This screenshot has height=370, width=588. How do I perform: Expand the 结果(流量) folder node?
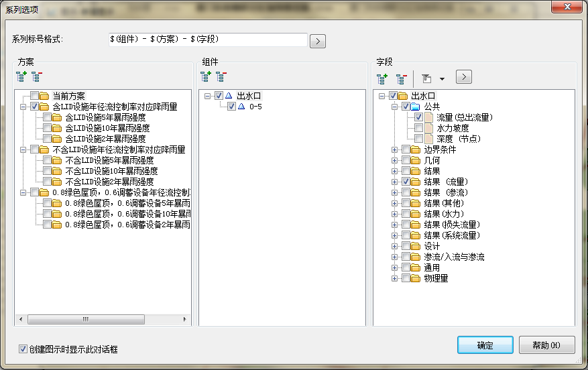[394, 182]
